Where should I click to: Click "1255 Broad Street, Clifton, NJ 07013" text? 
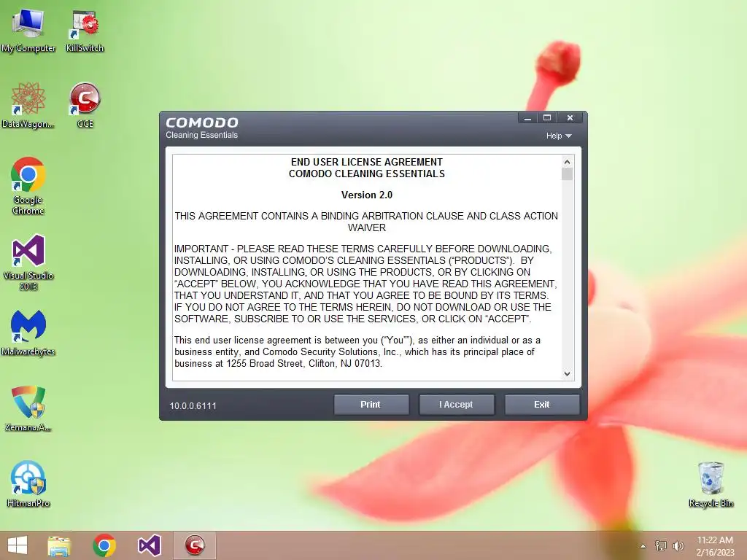click(x=303, y=363)
